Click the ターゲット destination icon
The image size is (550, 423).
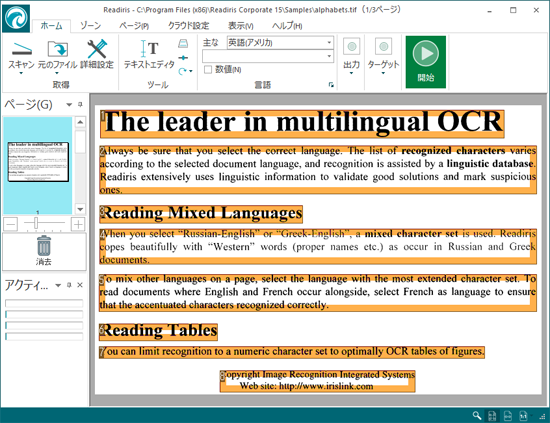coord(383,47)
